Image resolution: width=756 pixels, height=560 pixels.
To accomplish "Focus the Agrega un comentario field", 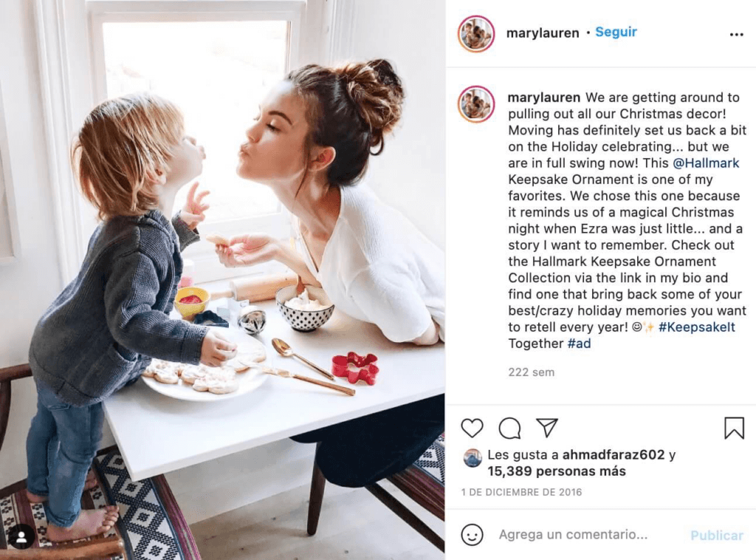I will (x=573, y=534).
